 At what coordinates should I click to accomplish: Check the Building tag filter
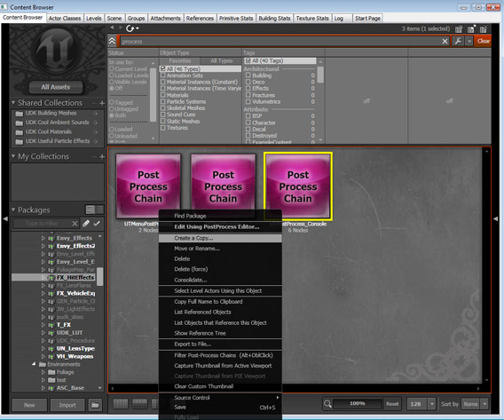pos(248,75)
